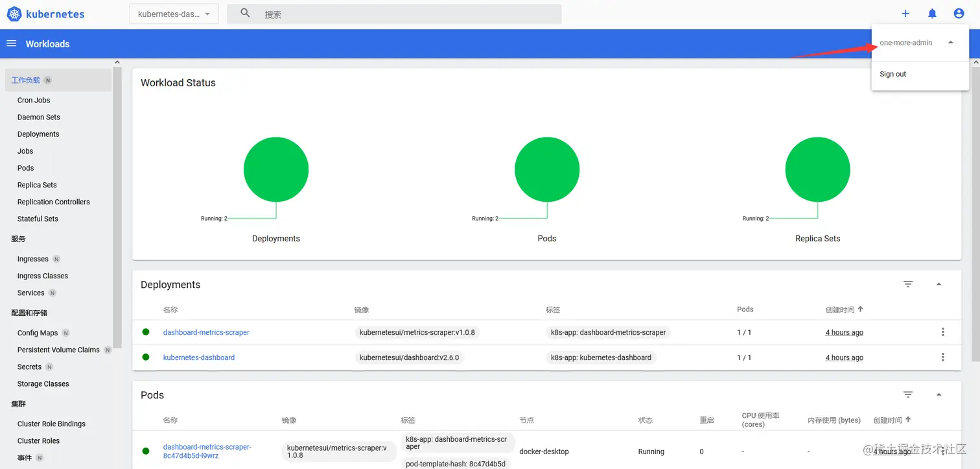Collapse the Pods card

point(939,394)
